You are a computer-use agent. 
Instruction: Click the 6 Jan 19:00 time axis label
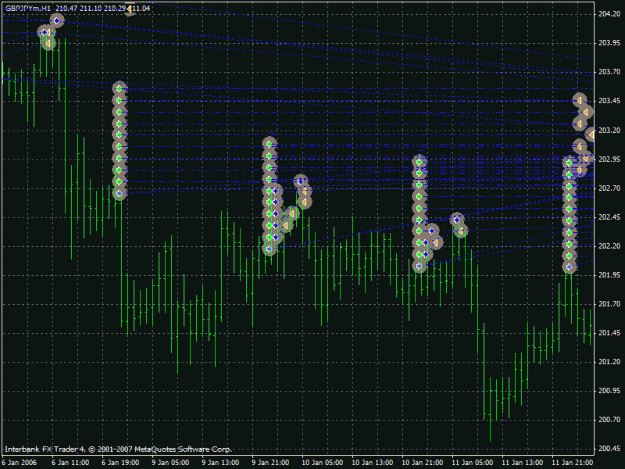pyautogui.click(x=120, y=463)
